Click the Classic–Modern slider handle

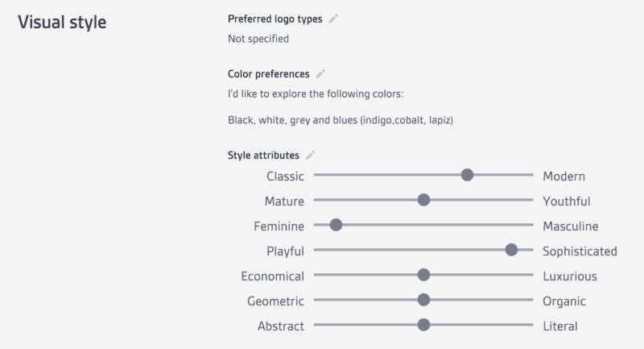467,175
